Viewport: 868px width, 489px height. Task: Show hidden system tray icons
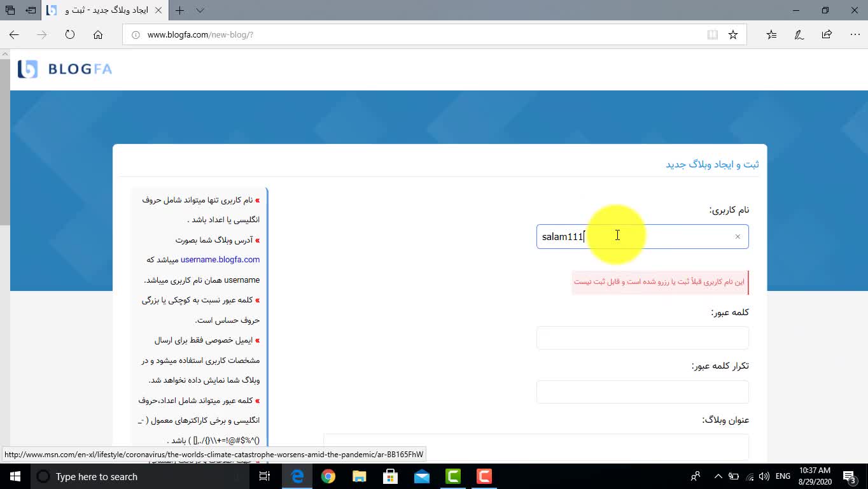click(x=718, y=476)
